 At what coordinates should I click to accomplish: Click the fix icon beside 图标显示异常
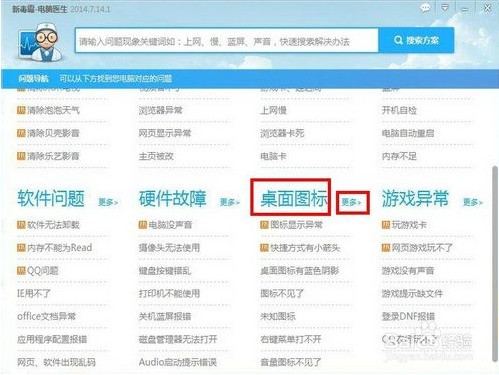(x=264, y=225)
